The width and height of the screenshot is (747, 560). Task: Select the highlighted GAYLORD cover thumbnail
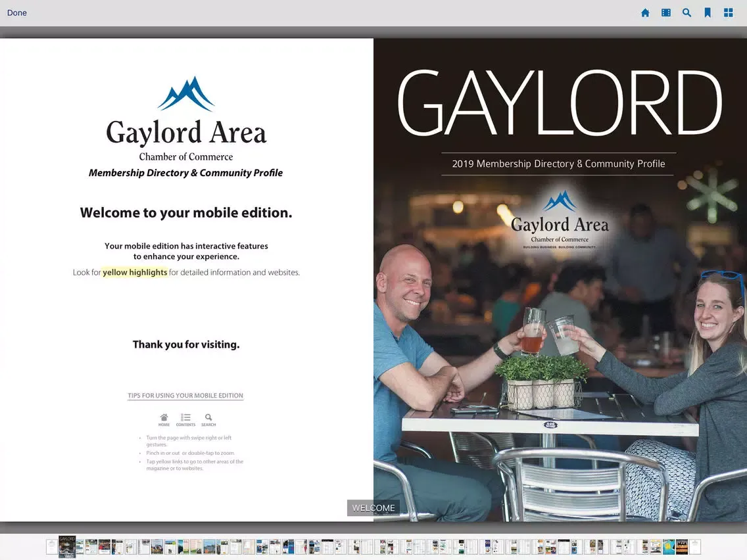tap(67, 546)
